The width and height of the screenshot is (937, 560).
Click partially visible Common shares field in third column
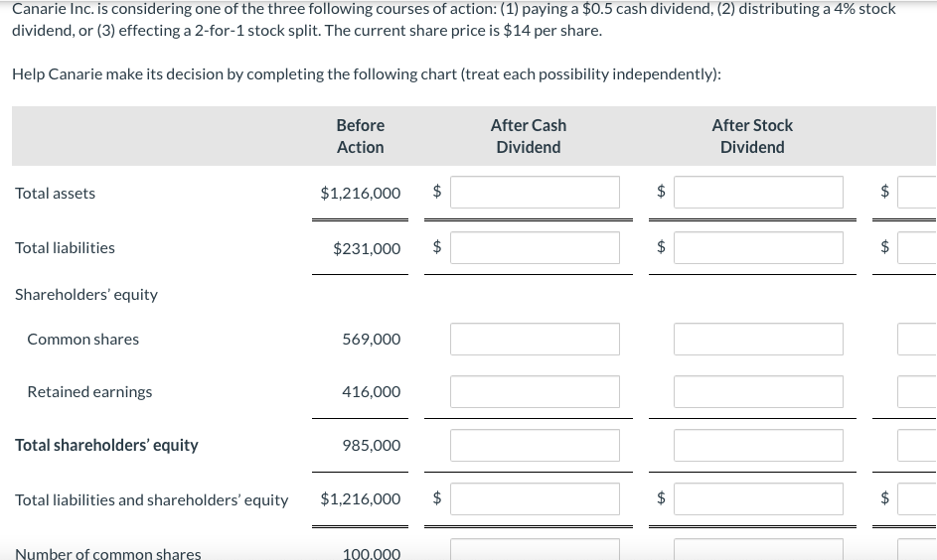917,340
